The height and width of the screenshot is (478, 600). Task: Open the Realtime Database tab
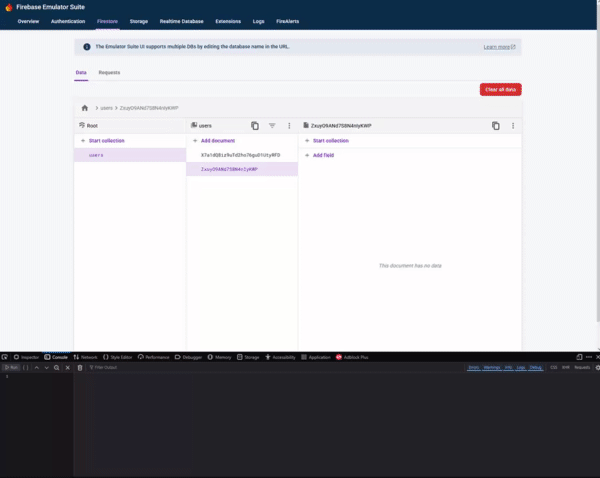click(x=182, y=21)
